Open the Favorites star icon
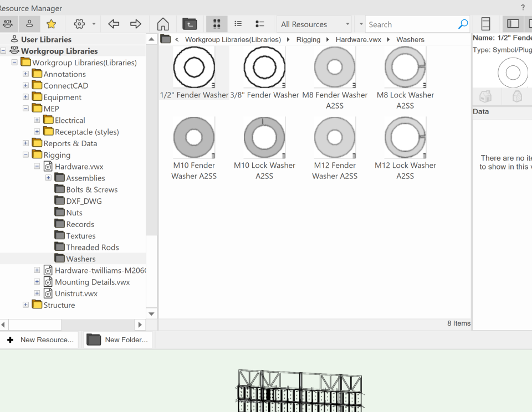Viewport: 532px width, 412px height. [x=50, y=24]
